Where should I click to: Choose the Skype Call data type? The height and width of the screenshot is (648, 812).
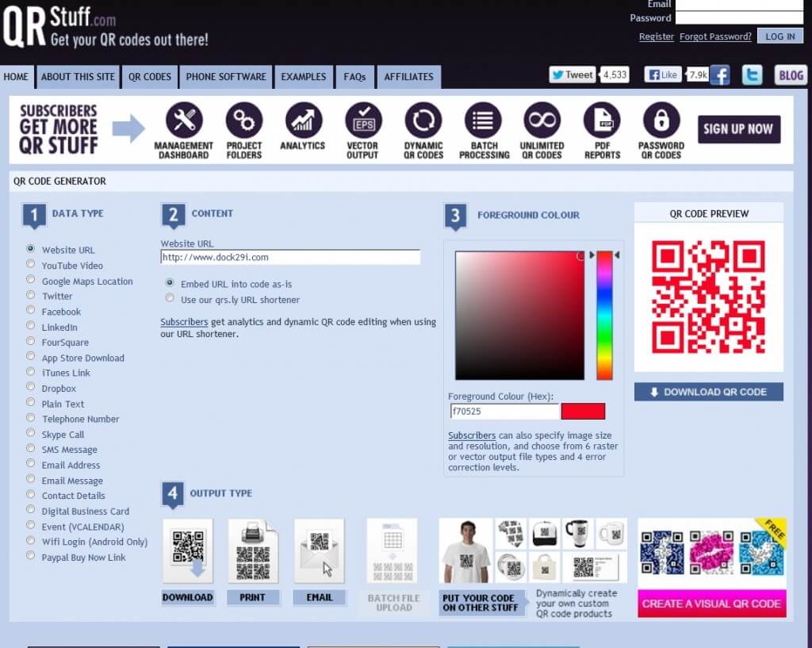coord(31,433)
